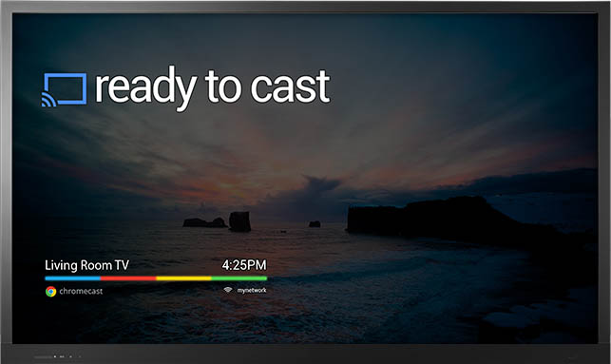611x364 pixels.
Task: Click the red segment of the color bar
Action: 128,278
